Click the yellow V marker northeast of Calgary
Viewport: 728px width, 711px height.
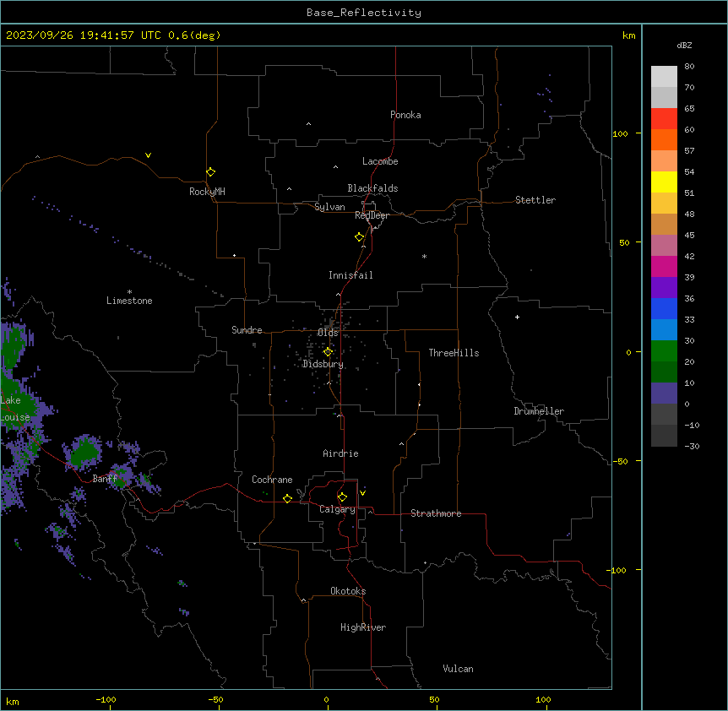tap(362, 493)
